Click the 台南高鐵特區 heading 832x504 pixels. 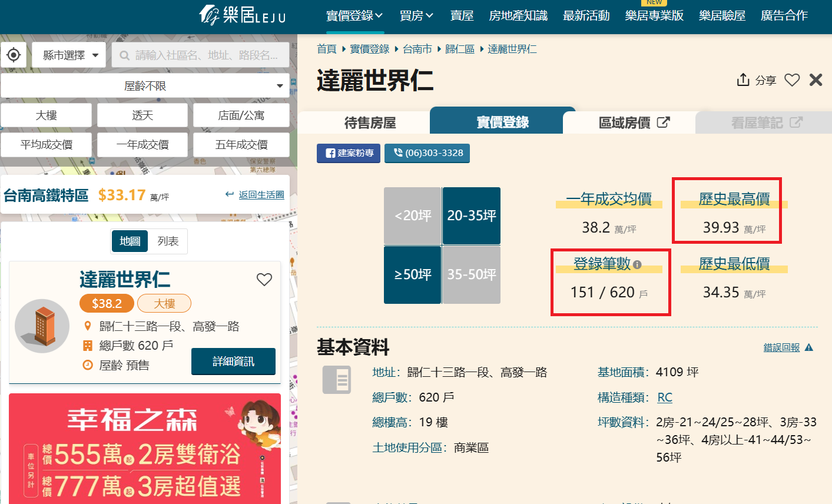(x=46, y=195)
